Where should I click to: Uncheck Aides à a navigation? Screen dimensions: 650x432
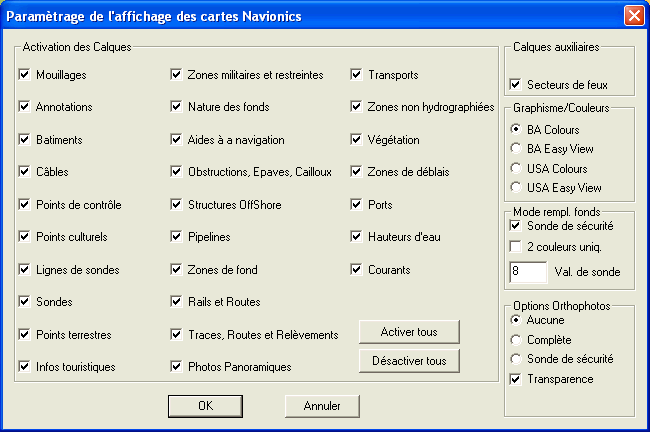point(176,139)
